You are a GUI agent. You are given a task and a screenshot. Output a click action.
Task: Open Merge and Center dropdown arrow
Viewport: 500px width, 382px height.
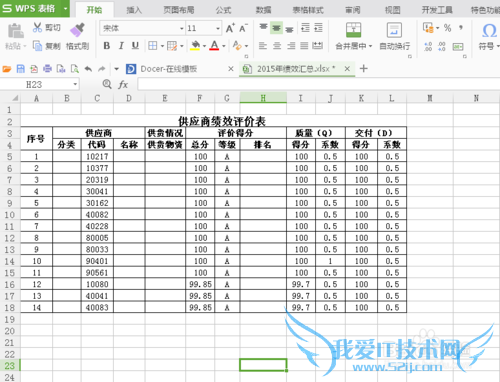click(370, 46)
